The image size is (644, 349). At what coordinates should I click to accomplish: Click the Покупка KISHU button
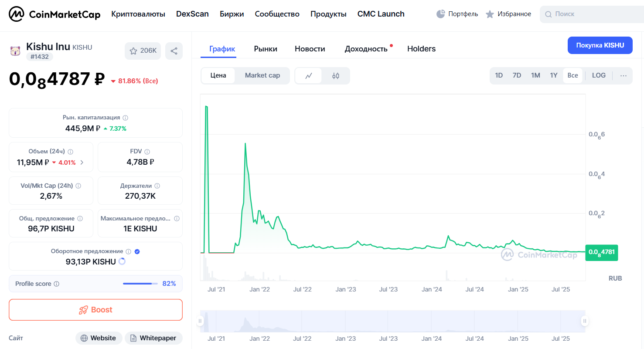pyautogui.click(x=600, y=45)
